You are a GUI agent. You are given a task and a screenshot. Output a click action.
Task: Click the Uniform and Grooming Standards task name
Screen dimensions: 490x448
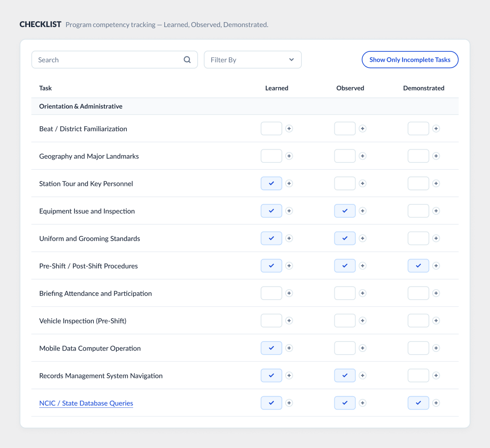pos(89,239)
